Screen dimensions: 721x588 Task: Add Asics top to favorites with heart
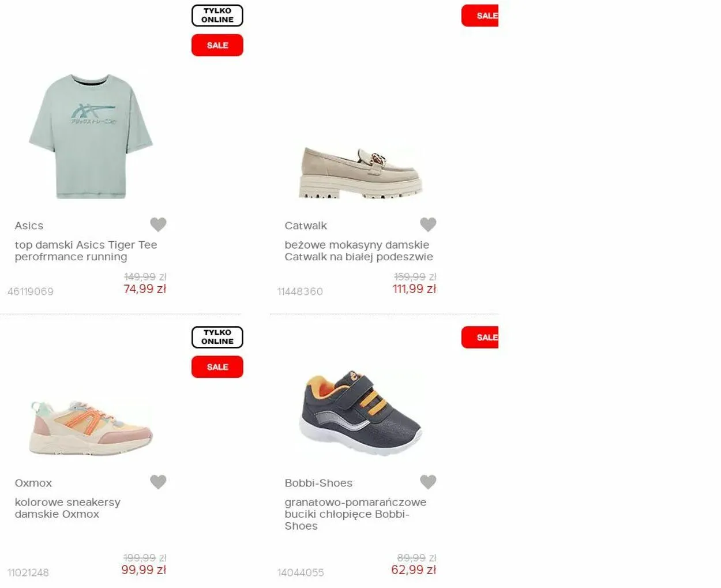[x=158, y=224]
